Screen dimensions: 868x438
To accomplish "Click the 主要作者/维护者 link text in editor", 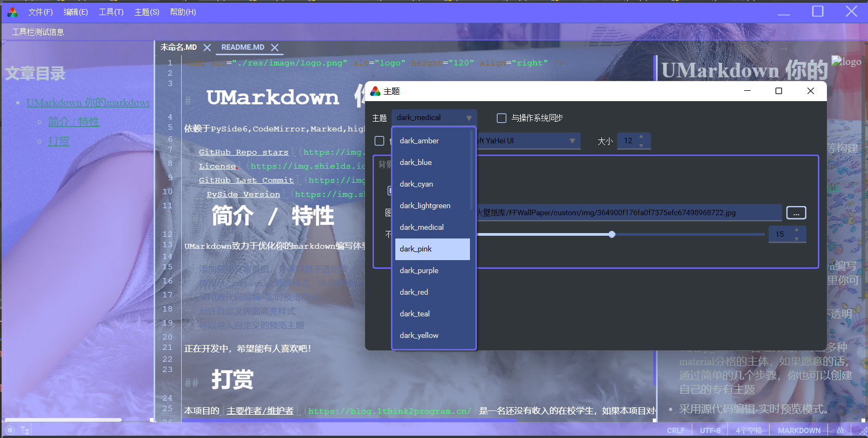I will (x=260, y=411).
